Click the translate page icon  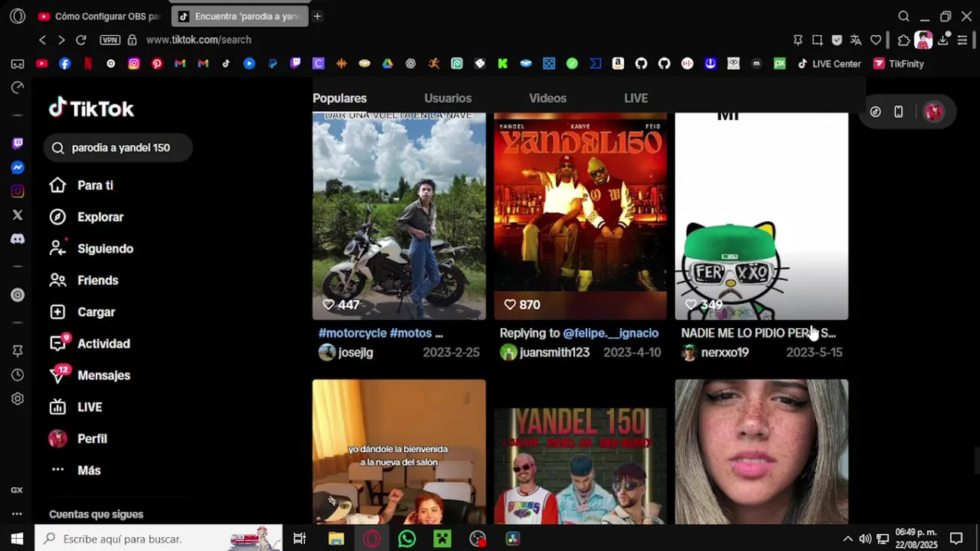tap(856, 40)
